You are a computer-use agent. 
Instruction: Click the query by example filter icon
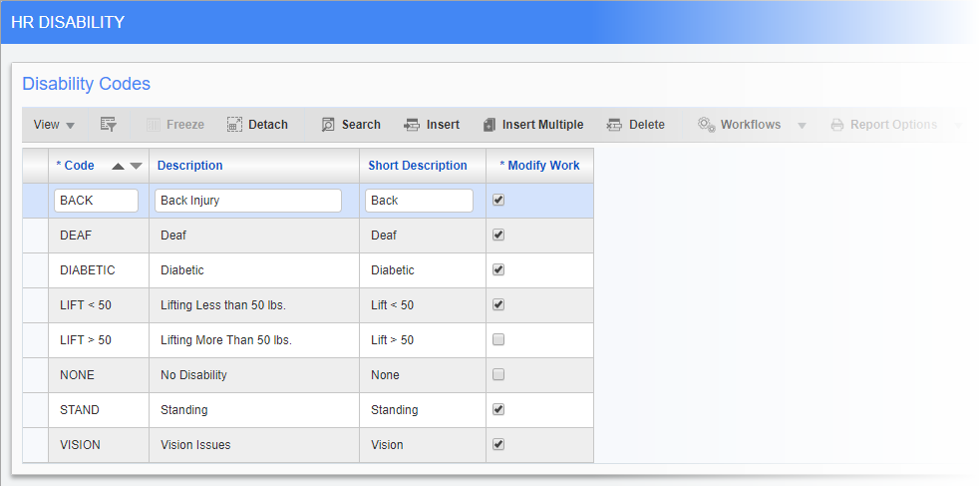(109, 125)
